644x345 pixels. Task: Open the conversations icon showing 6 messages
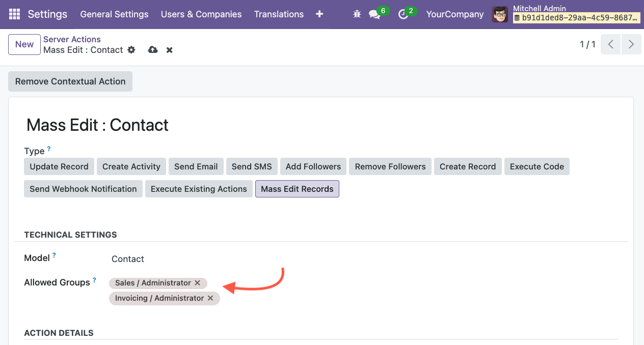375,15
